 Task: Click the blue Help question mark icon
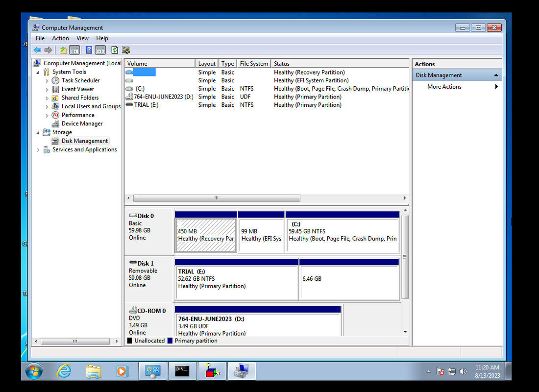(89, 50)
